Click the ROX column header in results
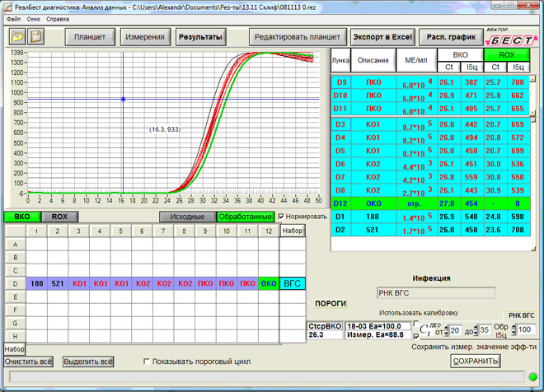This screenshot has width=544, height=392. [x=507, y=54]
